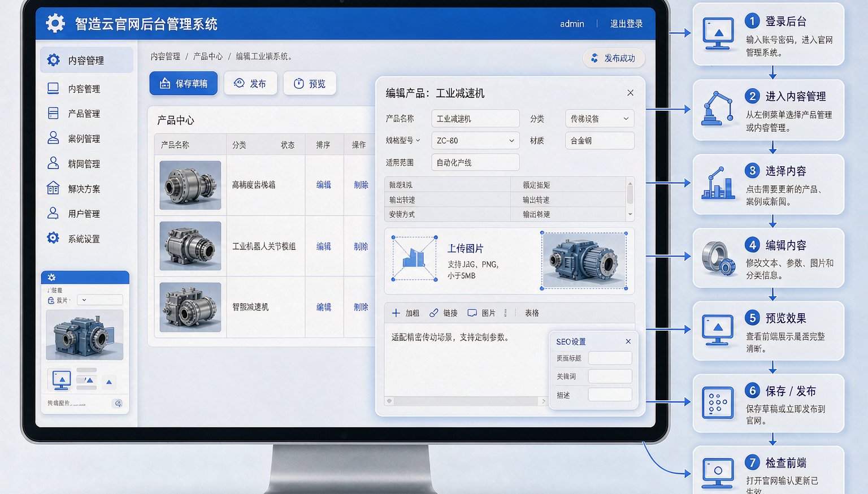Open the 分类 dropdown showing 传动设备

[600, 119]
